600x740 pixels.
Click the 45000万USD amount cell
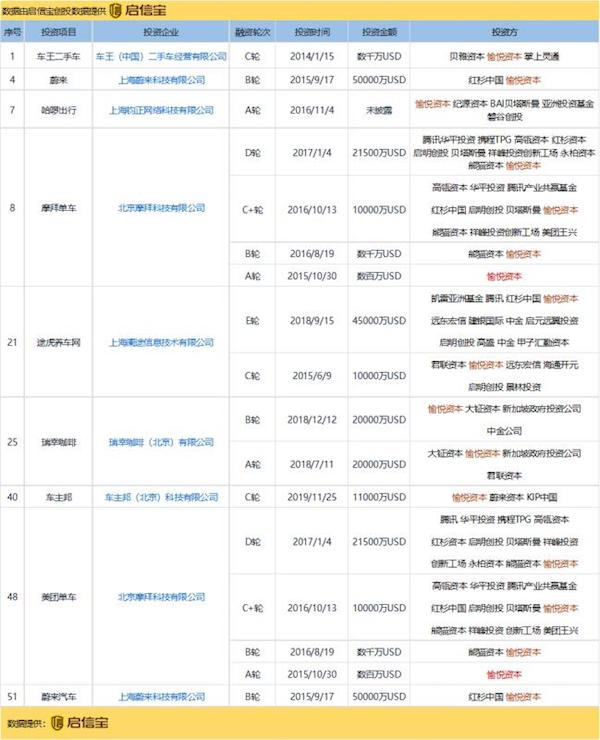tap(379, 320)
